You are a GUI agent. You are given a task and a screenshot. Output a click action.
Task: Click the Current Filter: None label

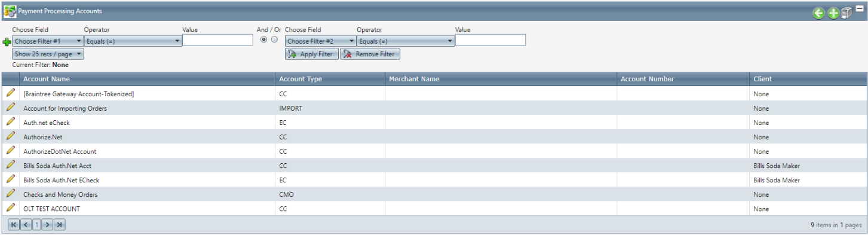click(40, 65)
